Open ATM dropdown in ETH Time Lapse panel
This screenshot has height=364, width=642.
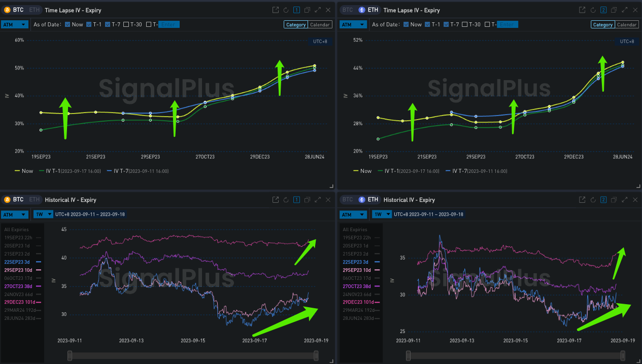coord(354,24)
